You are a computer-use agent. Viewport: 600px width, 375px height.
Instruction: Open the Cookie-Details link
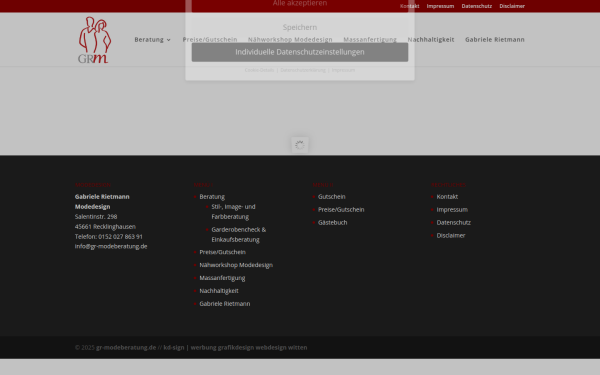[259, 70]
